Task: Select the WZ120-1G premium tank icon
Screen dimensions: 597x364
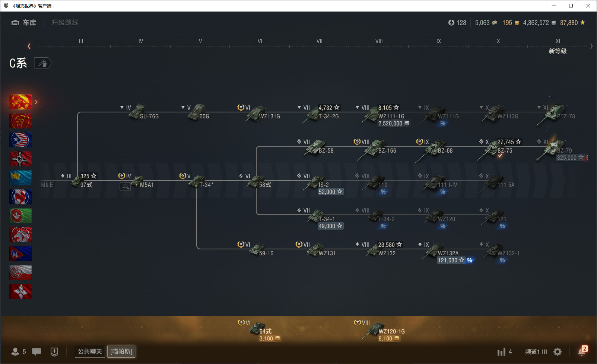Action: [x=374, y=331]
